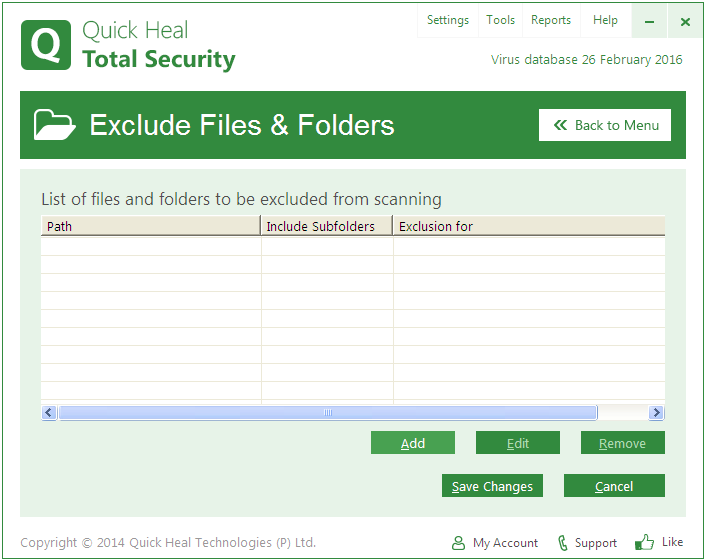The height and width of the screenshot is (560, 705).
Task: Click the folder icon beside Exclude Files & Folders
Action: click(54, 125)
